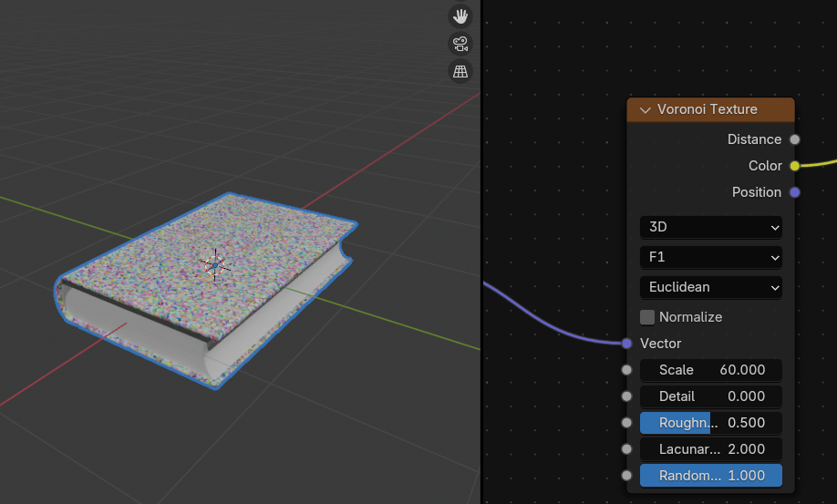Click the Detail 0.000 field
The height and width of the screenshot is (504, 837).
(710, 396)
